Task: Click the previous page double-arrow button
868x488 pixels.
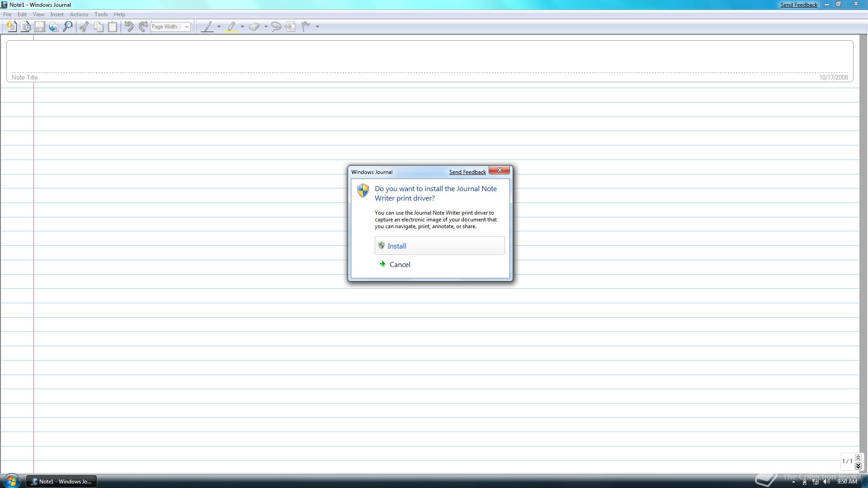Action: coord(858,458)
